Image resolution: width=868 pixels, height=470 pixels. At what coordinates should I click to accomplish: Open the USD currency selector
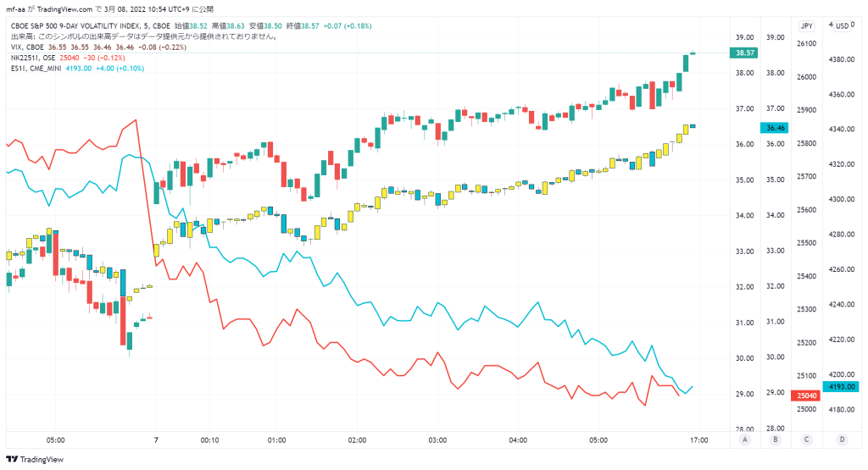[x=842, y=26]
